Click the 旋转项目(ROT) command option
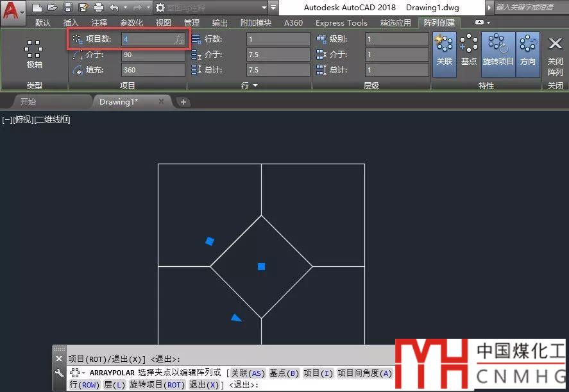 click(x=157, y=384)
